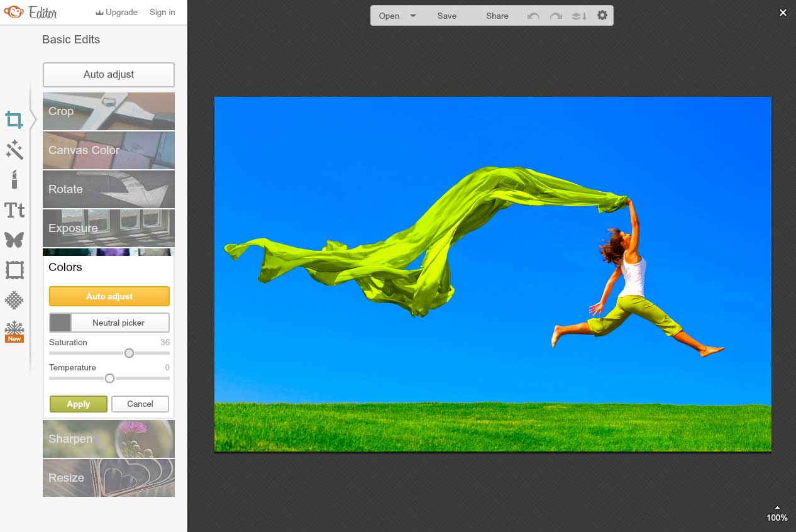Open settings with the gear icon
This screenshot has width=796, height=532.
pyautogui.click(x=602, y=16)
